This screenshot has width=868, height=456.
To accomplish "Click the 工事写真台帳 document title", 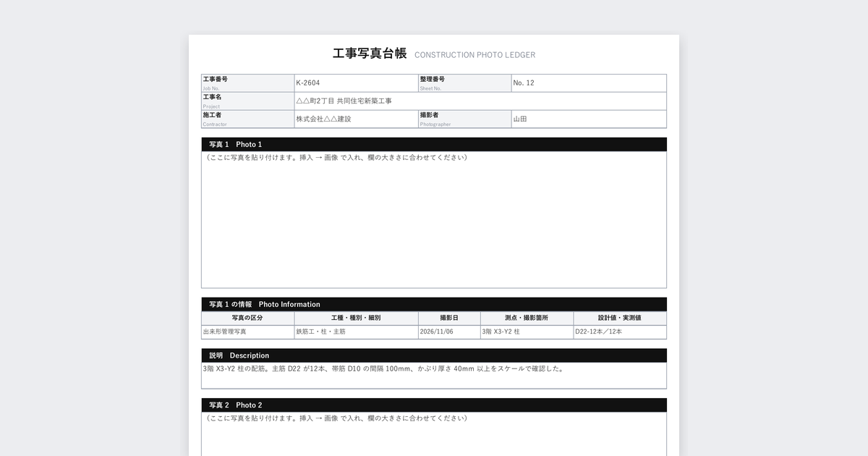I will point(370,54).
